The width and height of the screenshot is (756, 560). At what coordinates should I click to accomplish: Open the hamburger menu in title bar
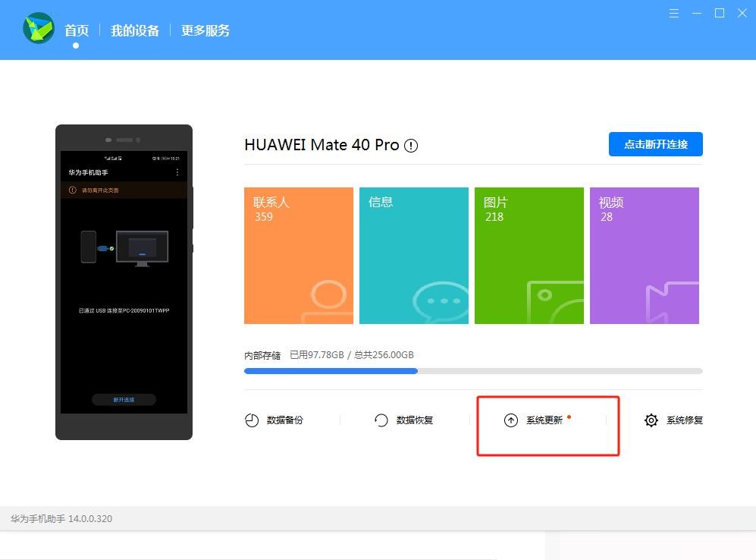pyautogui.click(x=674, y=14)
